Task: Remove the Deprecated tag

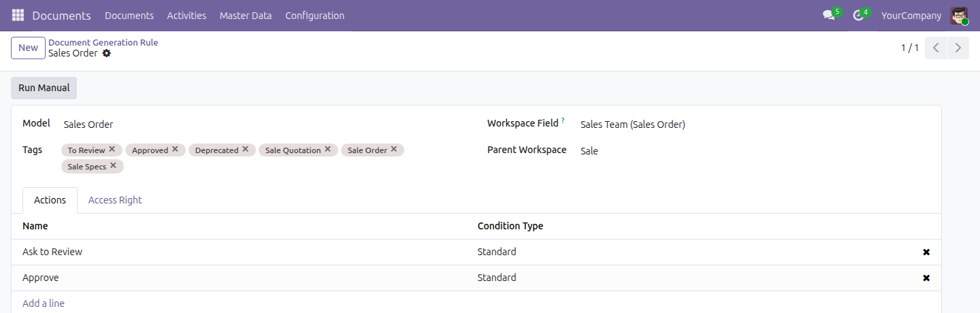Action: tap(245, 149)
